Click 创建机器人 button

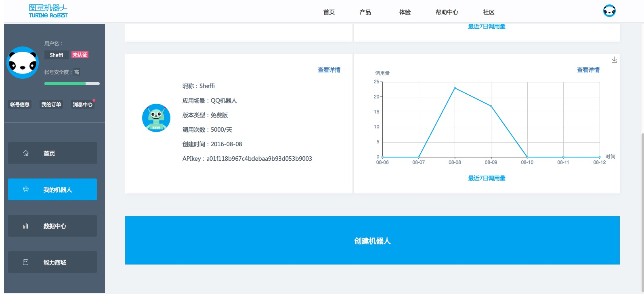pyautogui.click(x=372, y=240)
